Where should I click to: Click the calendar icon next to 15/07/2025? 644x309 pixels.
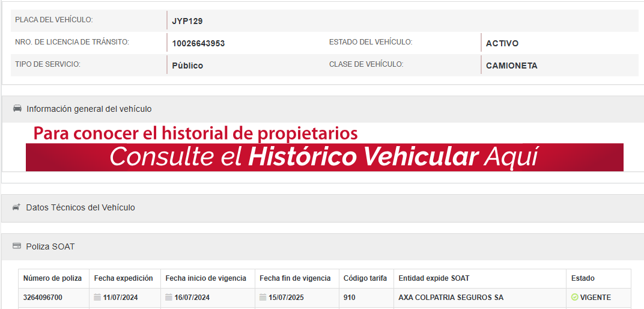(x=263, y=297)
